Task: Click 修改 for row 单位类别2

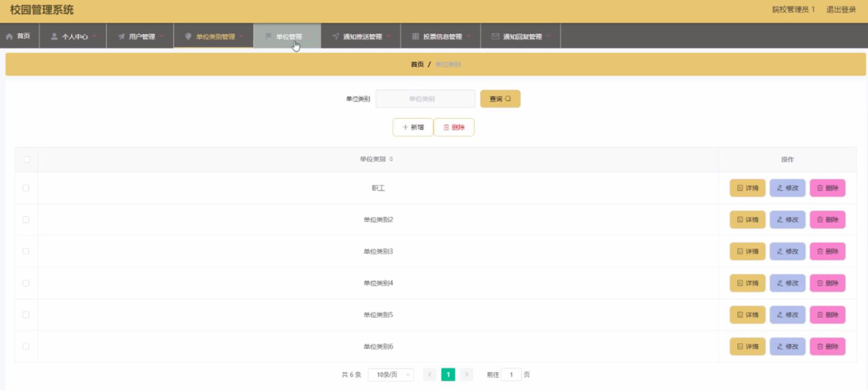Action: point(787,220)
